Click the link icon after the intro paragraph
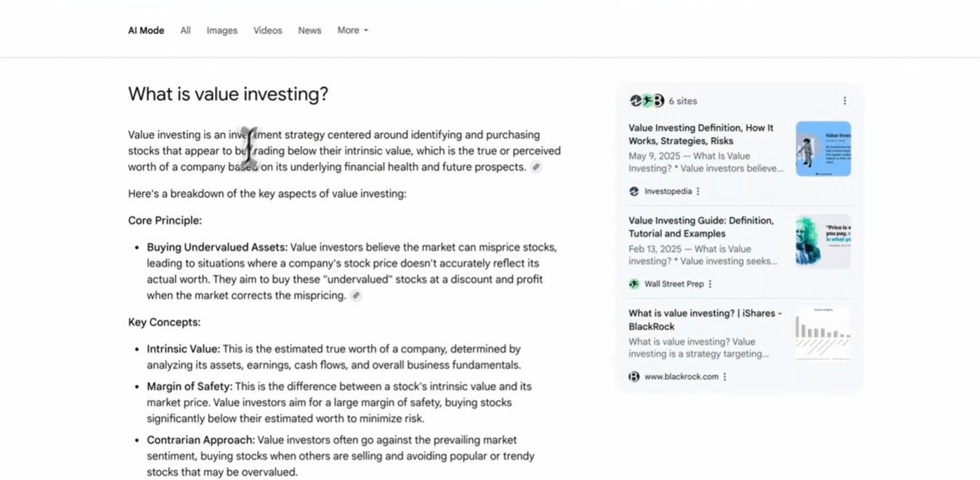980x480 pixels. tap(536, 167)
